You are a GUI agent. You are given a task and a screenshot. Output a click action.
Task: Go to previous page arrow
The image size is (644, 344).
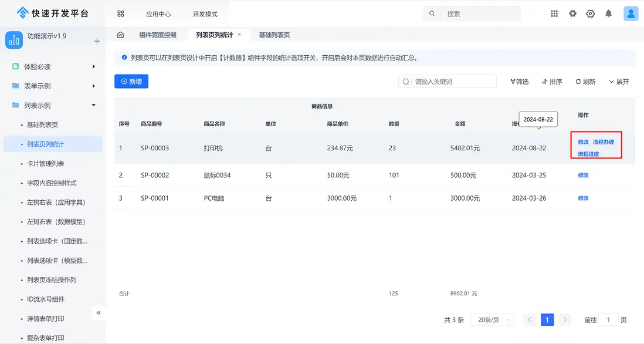coord(530,320)
